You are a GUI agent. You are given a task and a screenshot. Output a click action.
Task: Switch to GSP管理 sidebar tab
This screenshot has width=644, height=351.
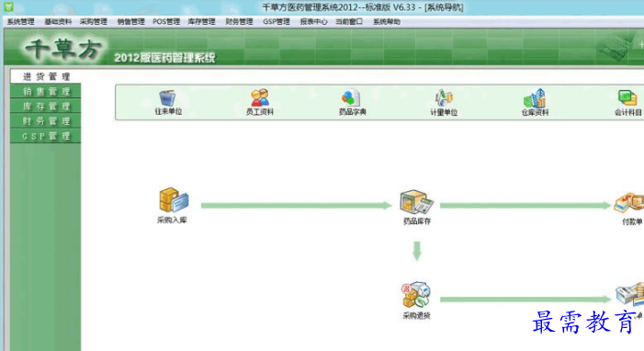pos(46,136)
